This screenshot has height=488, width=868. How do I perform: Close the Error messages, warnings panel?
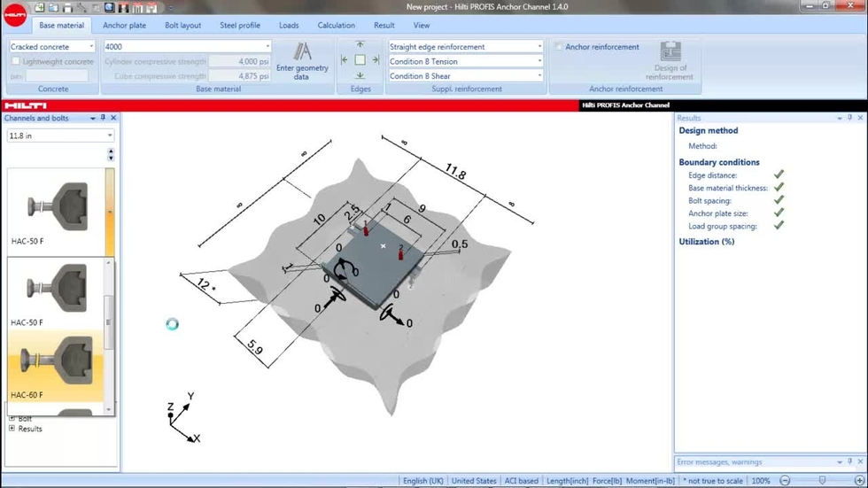tap(860, 461)
